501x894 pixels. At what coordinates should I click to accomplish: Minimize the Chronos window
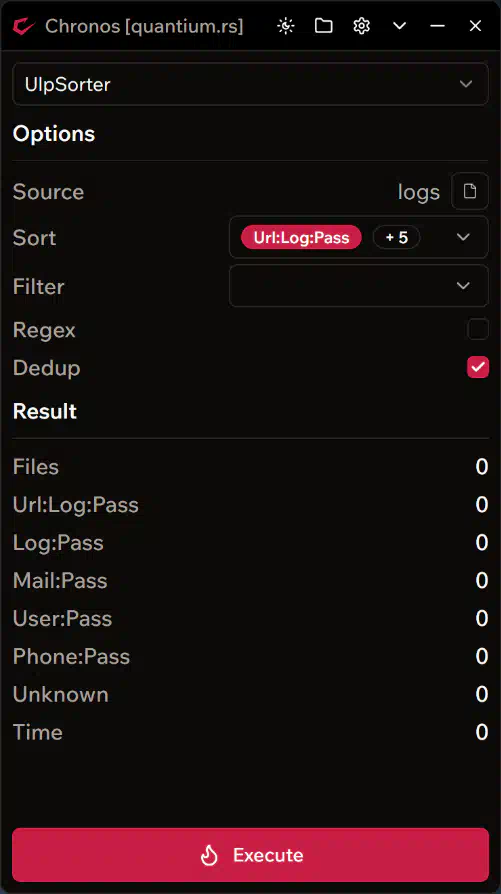[437, 26]
